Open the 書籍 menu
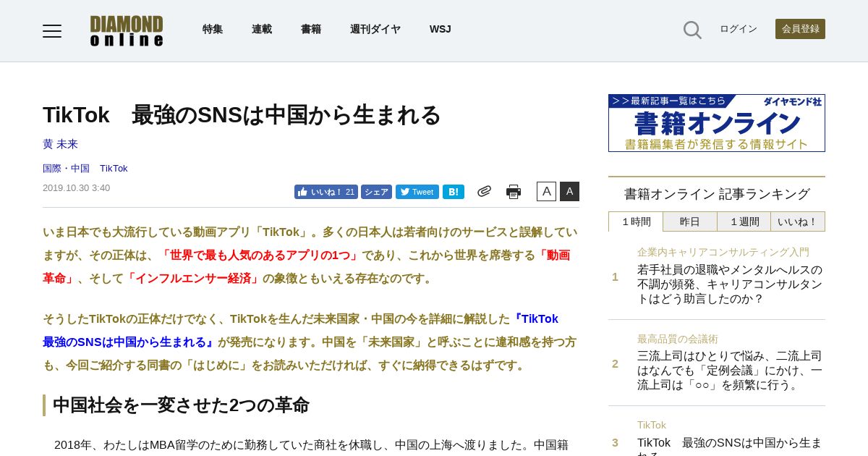The height and width of the screenshot is (456, 868). 311,29
